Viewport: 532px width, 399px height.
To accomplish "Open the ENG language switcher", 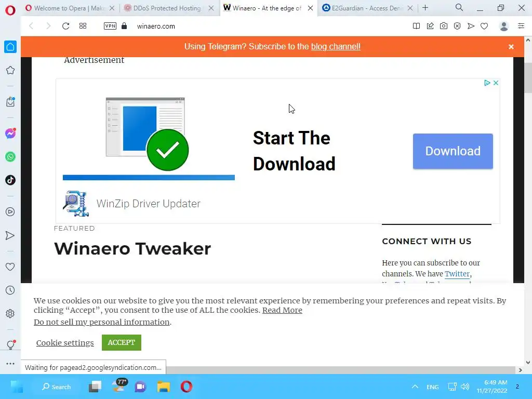I will pyautogui.click(x=433, y=387).
